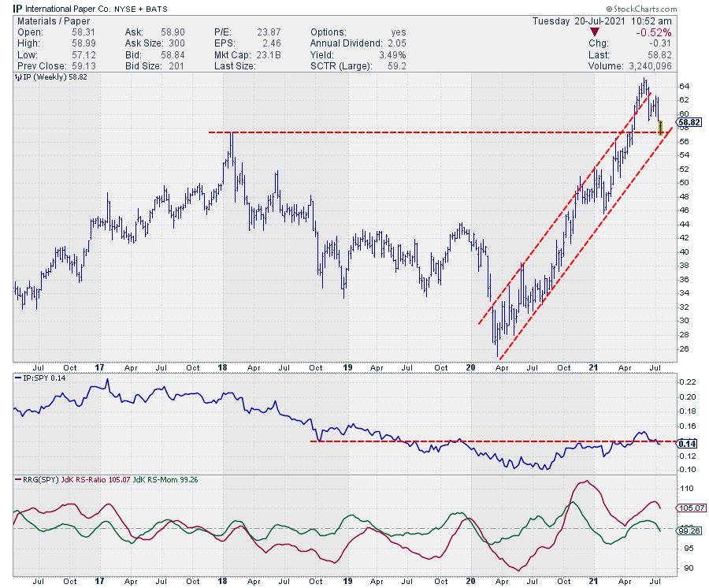Click the yellow current weekly price bar
The width and height of the screenshot is (709, 588).
[x=660, y=126]
